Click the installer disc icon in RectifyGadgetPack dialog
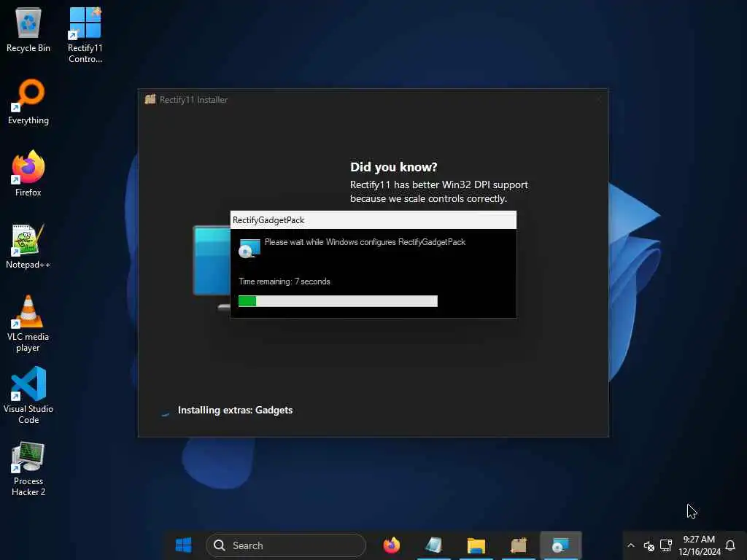This screenshot has height=560, width=747. [x=249, y=248]
